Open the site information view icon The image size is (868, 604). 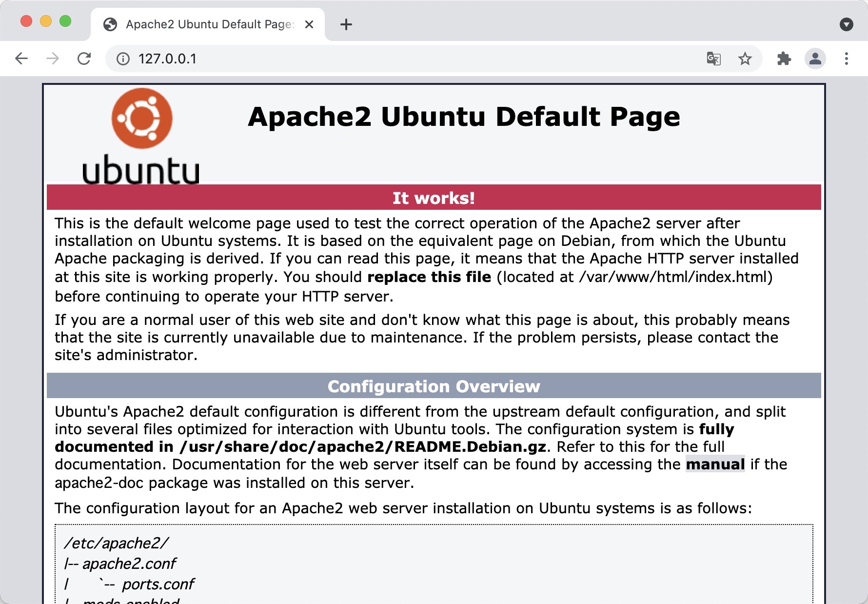(x=122, y=59)
